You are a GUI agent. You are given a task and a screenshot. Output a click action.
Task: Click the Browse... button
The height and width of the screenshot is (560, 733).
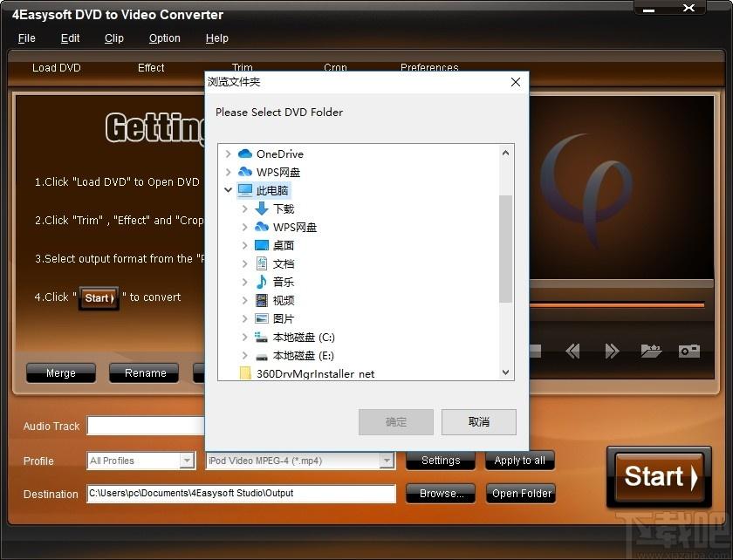coord(441,493)
